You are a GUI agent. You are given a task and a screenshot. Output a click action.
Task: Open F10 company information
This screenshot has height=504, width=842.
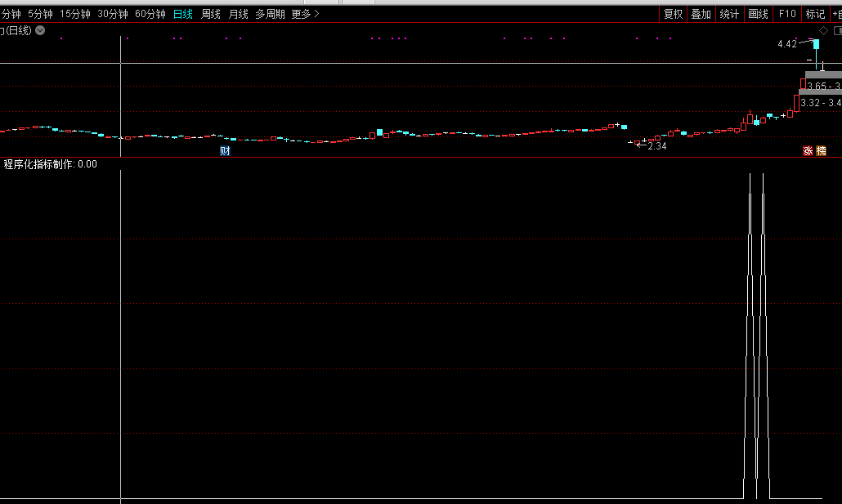[x=787, y=14]
